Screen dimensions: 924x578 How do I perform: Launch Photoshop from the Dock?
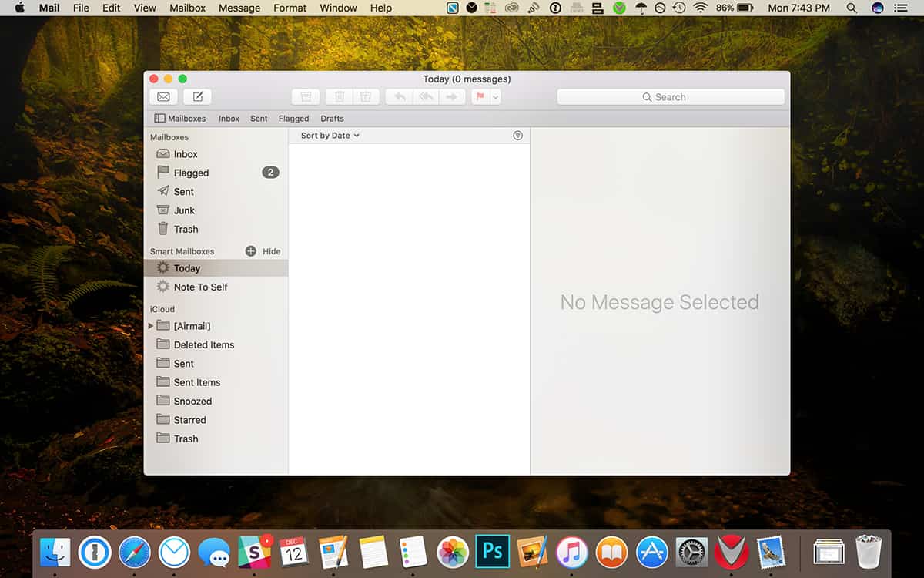[492, 553]
